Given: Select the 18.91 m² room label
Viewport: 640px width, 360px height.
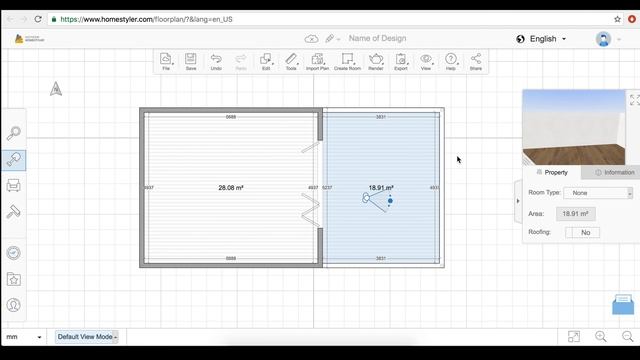Looking at the screenshot, I should coord(381,188).
